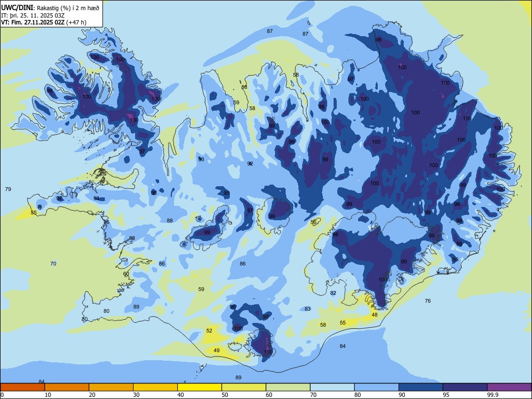Select legend tick label '20'
The width and height of the screenshot is (532, 399).
tap(92, 395)
